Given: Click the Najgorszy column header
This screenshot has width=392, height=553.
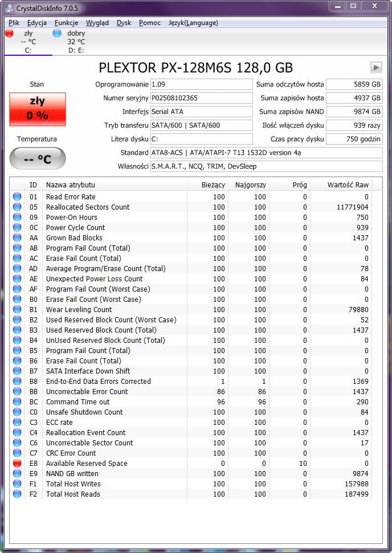Looking at the screenshot, I should click(248, 185).
